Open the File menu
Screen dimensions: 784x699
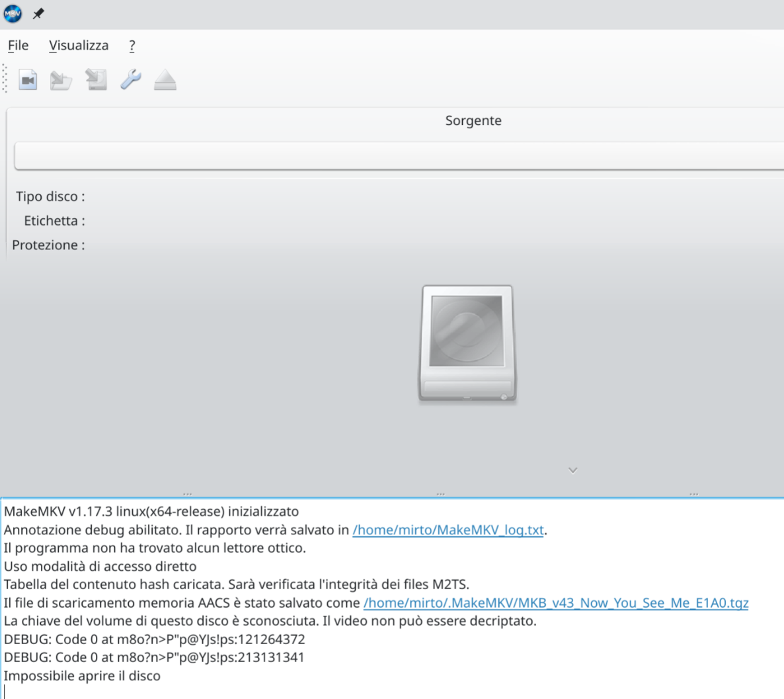tap(18, 46)
